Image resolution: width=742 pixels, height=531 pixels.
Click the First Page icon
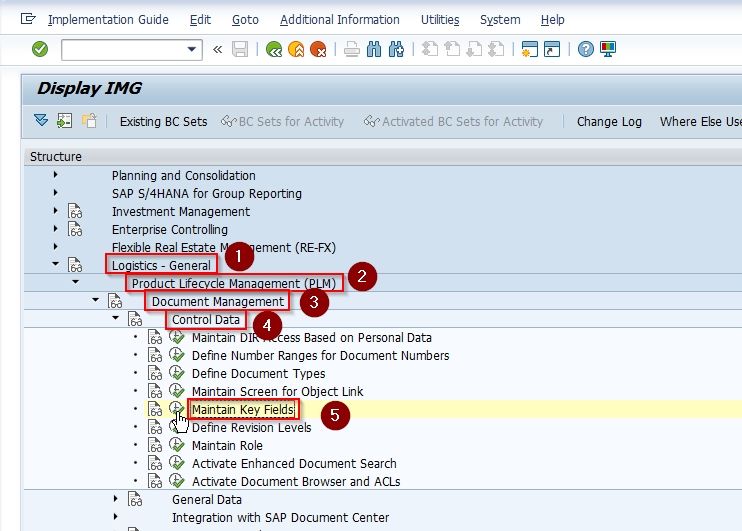tap(430, 49)
